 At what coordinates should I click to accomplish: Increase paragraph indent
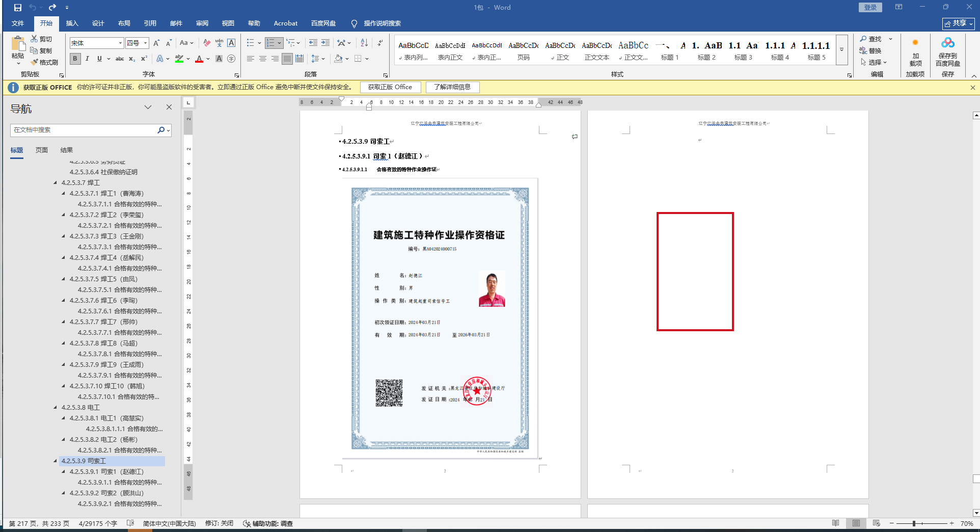tap(325, 43)
